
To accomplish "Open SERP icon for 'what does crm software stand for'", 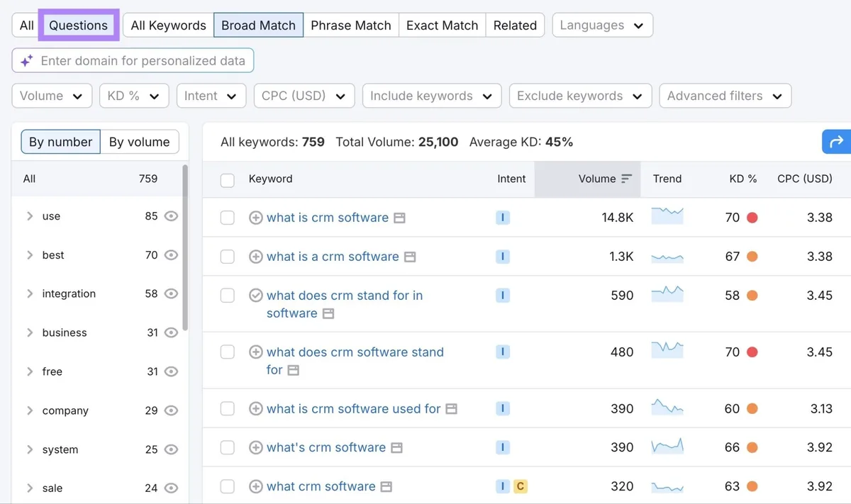I will tap(294, 371).
